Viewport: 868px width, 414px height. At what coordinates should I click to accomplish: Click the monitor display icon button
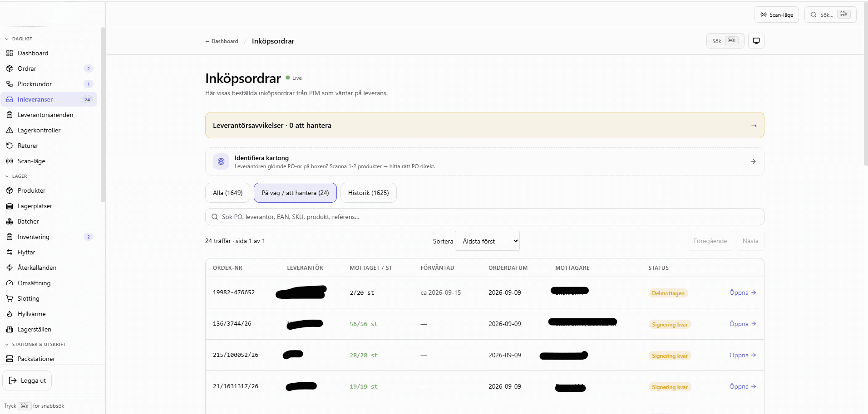756,41
